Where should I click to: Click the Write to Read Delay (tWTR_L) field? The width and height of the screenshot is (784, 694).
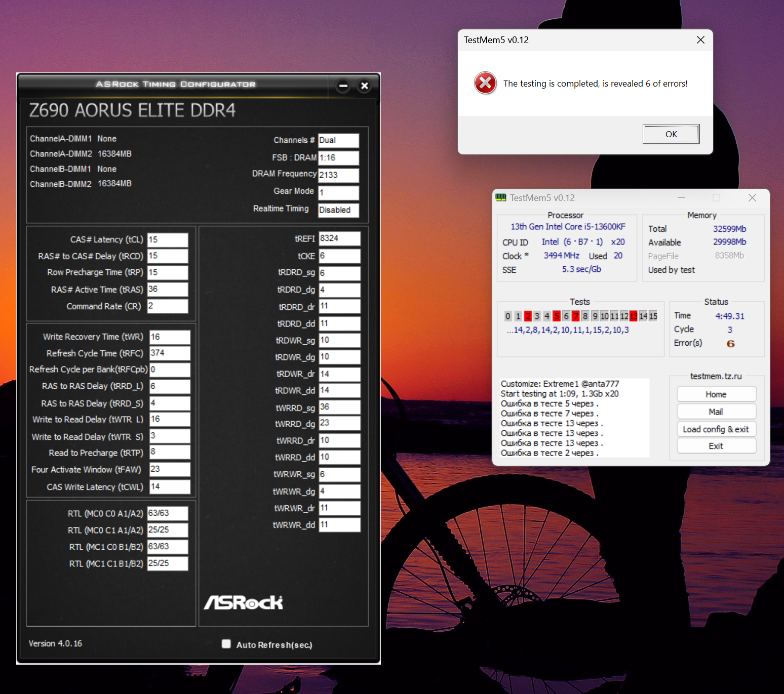(170, 420)
